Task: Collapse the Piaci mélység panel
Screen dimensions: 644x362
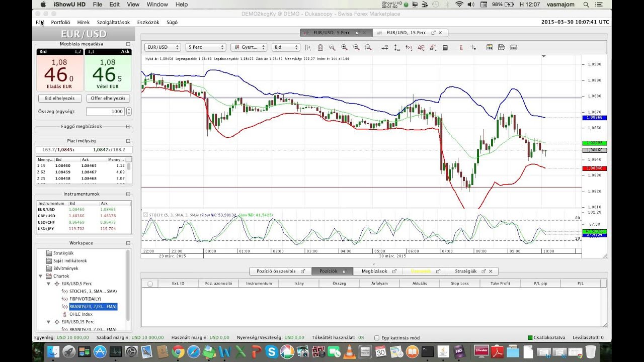Action: pyautogui.click(x=128, y=141)
